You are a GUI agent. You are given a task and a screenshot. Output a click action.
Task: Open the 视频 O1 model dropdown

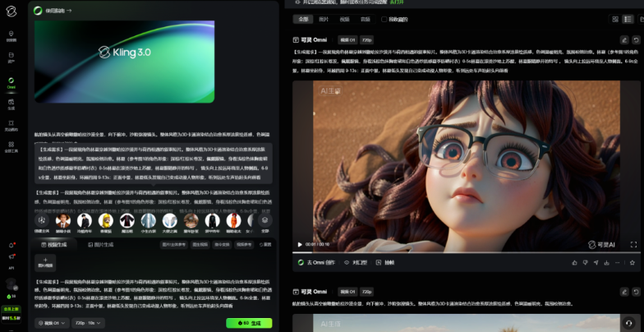tap(52, 323)
